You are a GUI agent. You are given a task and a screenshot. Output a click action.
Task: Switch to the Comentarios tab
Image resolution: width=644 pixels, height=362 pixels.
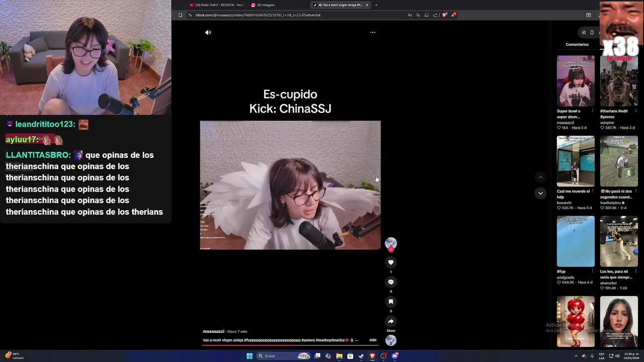click(577, 44)
